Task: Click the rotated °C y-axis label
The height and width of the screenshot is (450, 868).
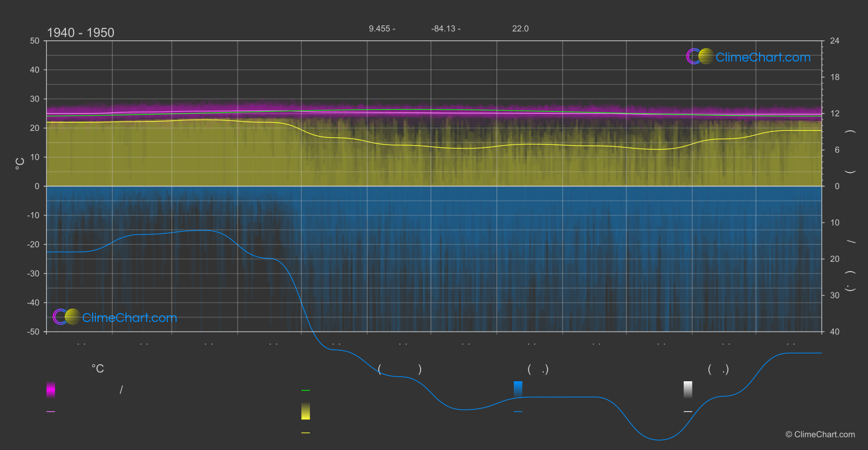Action: 20,163
